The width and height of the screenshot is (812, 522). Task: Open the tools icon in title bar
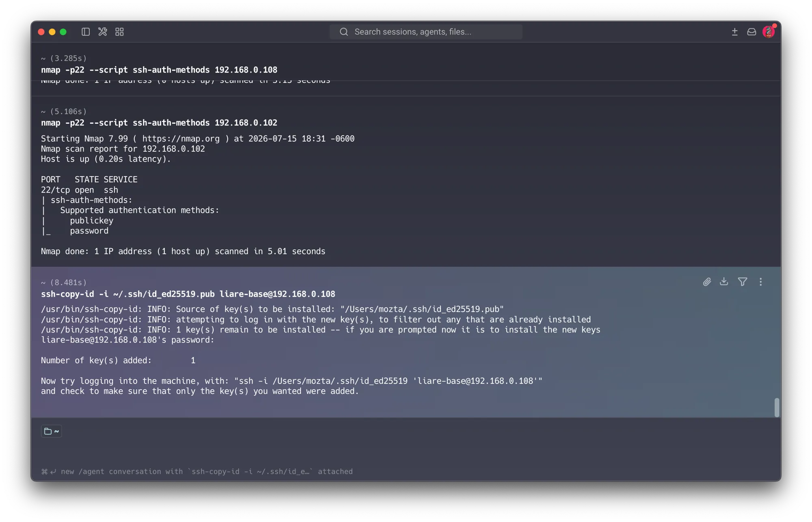pos(102,32)
